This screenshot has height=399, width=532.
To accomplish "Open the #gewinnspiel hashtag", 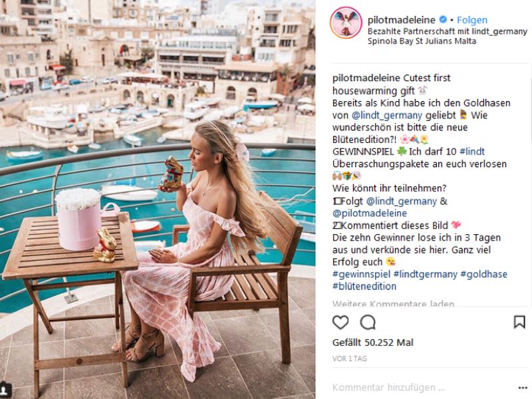I will tap(361, 274).
